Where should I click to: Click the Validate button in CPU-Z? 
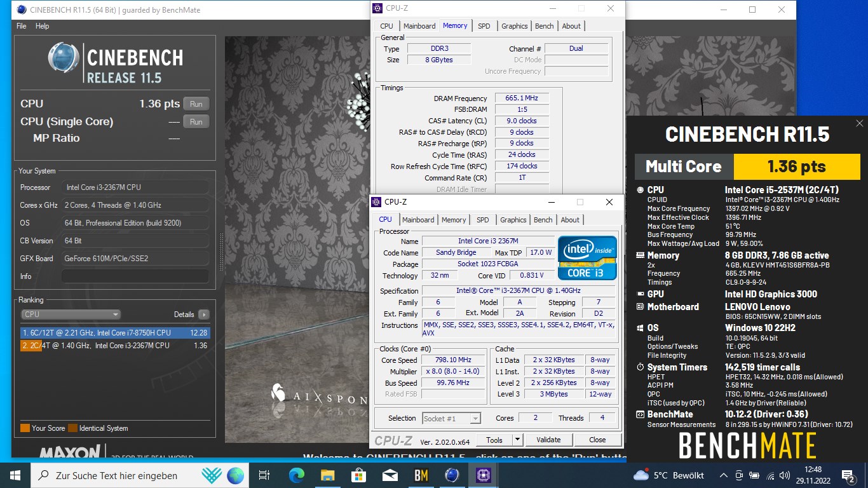(x=548, y=440)
